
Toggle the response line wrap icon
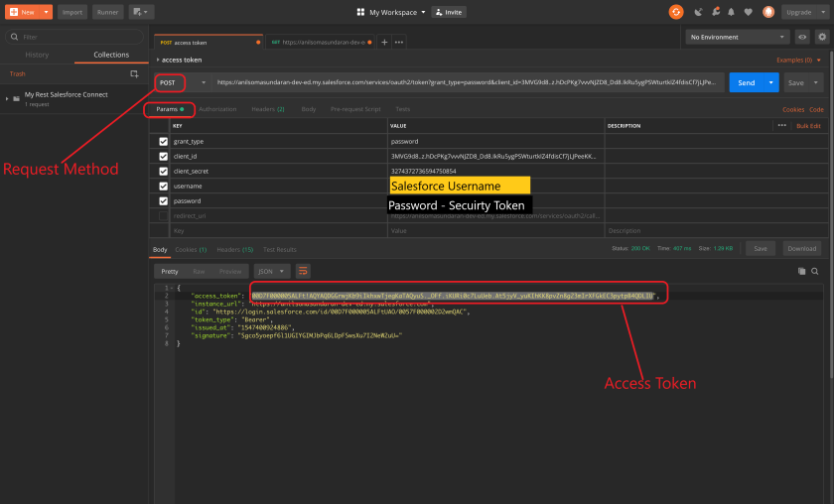click(303, 271)
